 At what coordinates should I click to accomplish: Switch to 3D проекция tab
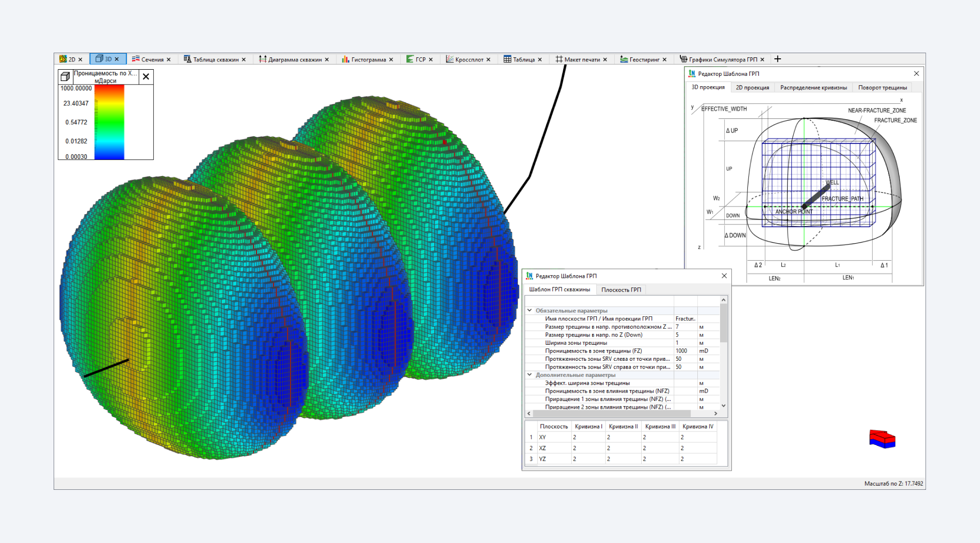coord(708,87)
